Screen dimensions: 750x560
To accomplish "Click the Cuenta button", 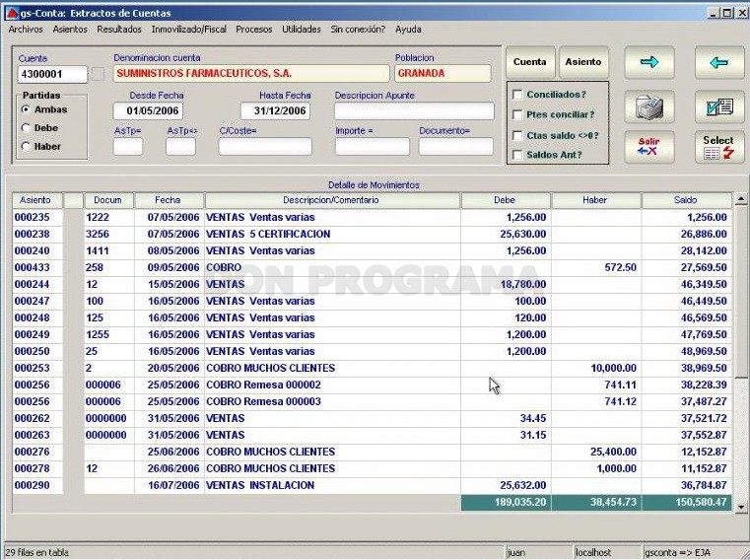I will click(x=530, y=62).
